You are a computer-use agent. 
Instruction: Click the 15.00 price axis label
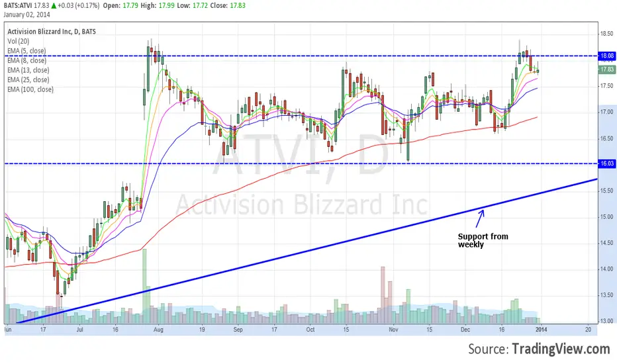coord(606,217)
